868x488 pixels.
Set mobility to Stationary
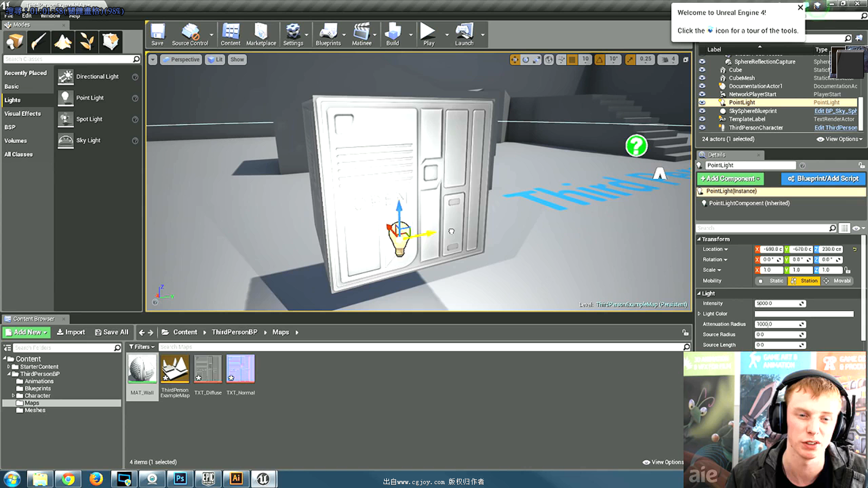pyautogui.click(x=804, y=281)
